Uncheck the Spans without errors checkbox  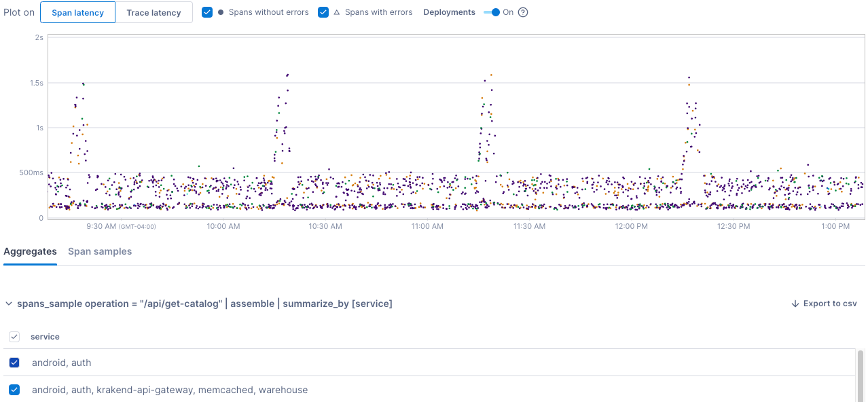click(x=207, y=12)
